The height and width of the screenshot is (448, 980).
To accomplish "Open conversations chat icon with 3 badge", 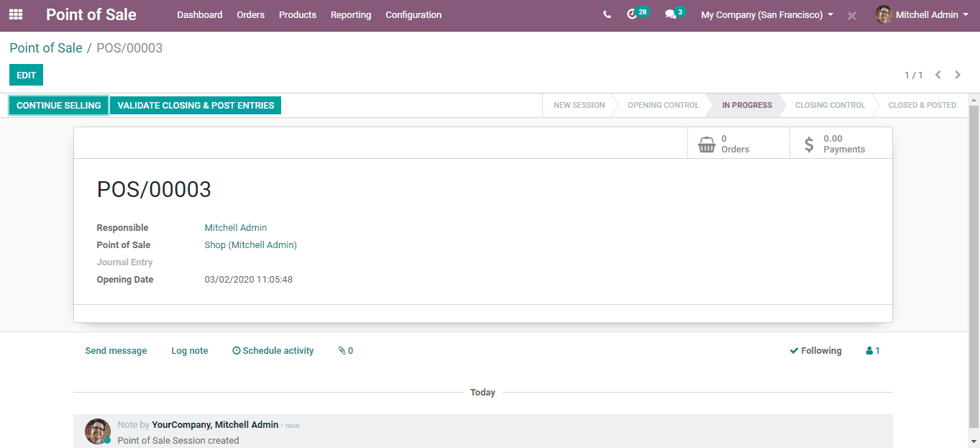I will pos(674,14).
